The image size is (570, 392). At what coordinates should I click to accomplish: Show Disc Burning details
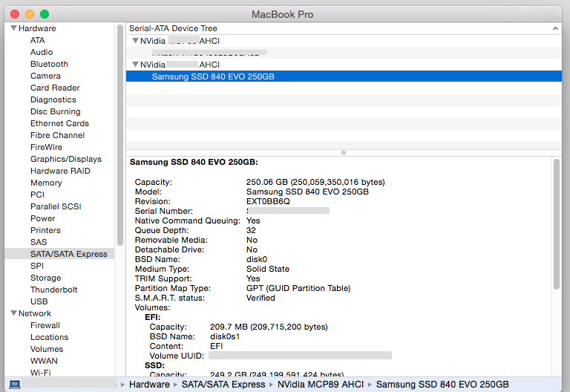55,111
